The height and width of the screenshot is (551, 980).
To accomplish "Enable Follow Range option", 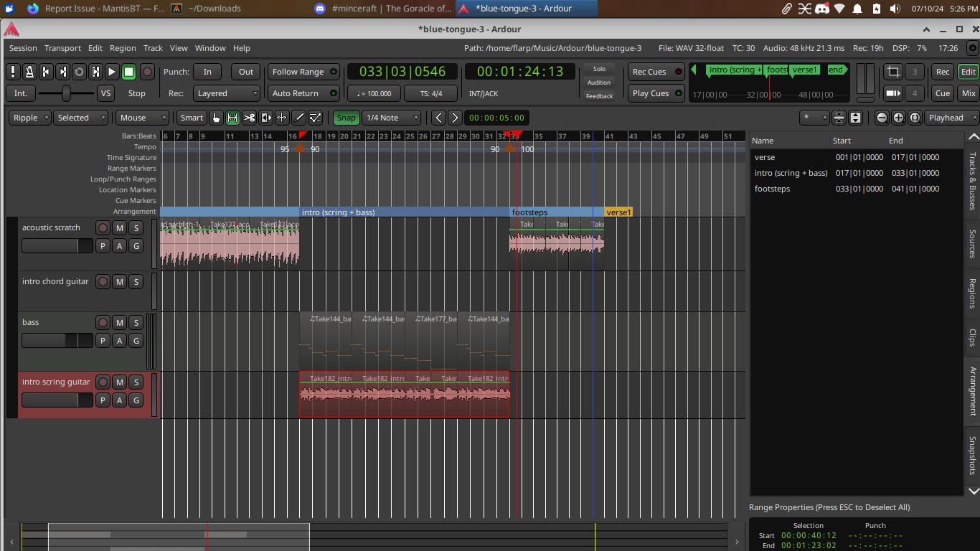I will point(303,72).
